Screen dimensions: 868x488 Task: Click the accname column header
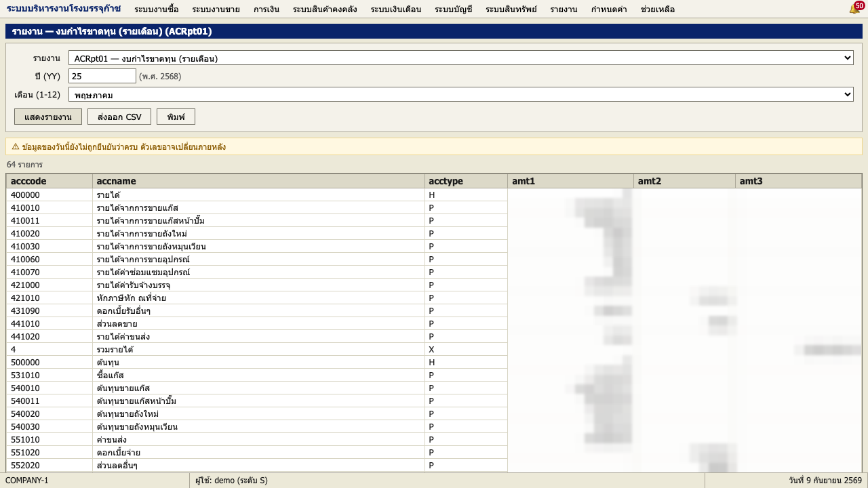click(x=258, y=181)
